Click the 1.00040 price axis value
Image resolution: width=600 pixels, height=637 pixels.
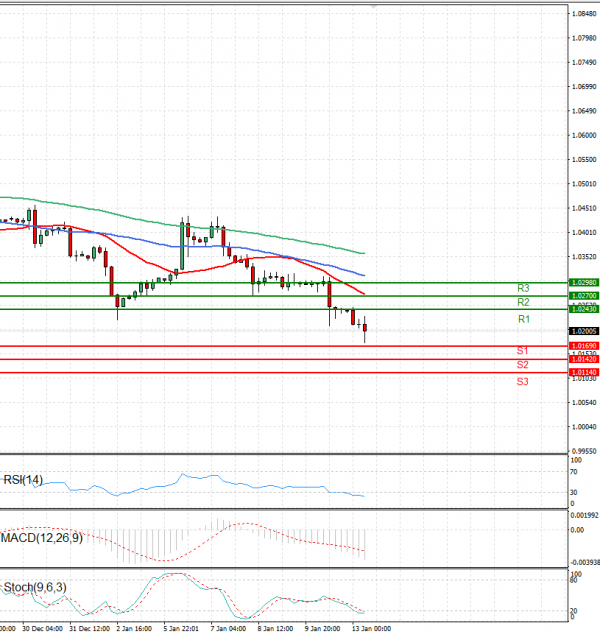pyautogui.click(x=584, y=427)
